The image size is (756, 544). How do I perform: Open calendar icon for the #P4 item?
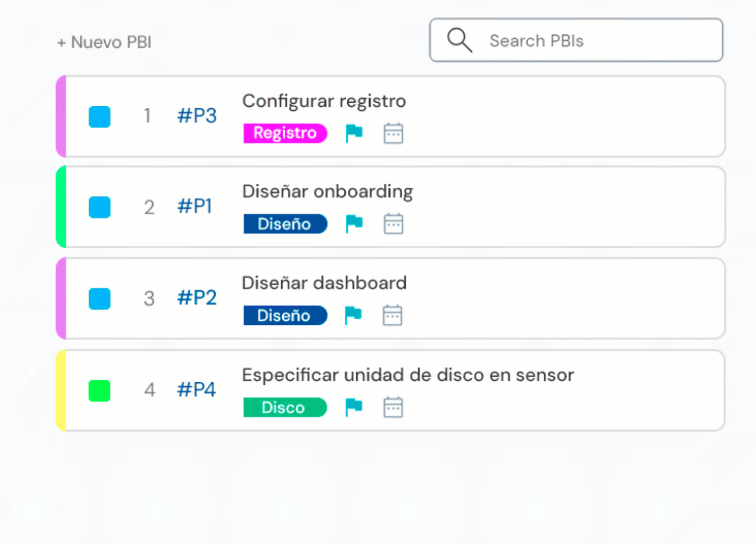click(x=393, y=407)
